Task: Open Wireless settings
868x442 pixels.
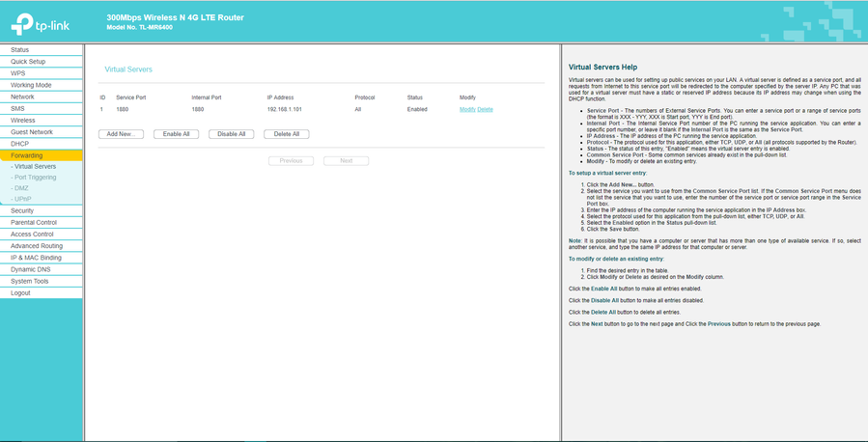Action: pyautogui.click(x=41, y=120)
